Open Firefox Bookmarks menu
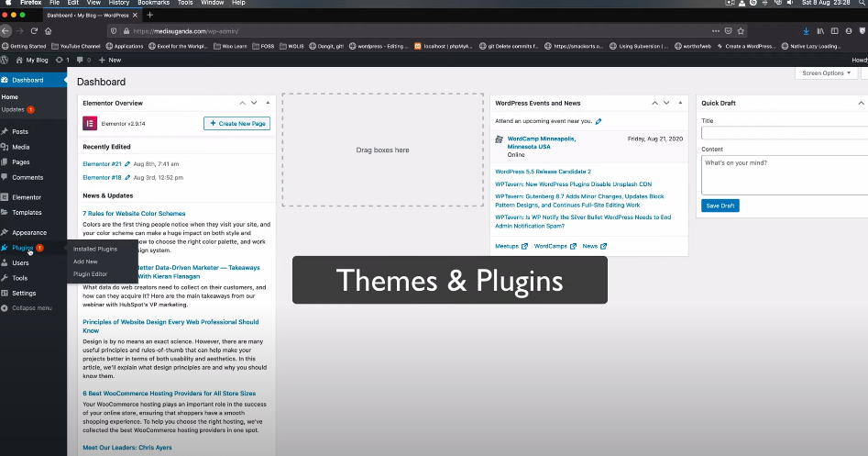The width and height of the screenshot is (868, 456). coord(153,3)
